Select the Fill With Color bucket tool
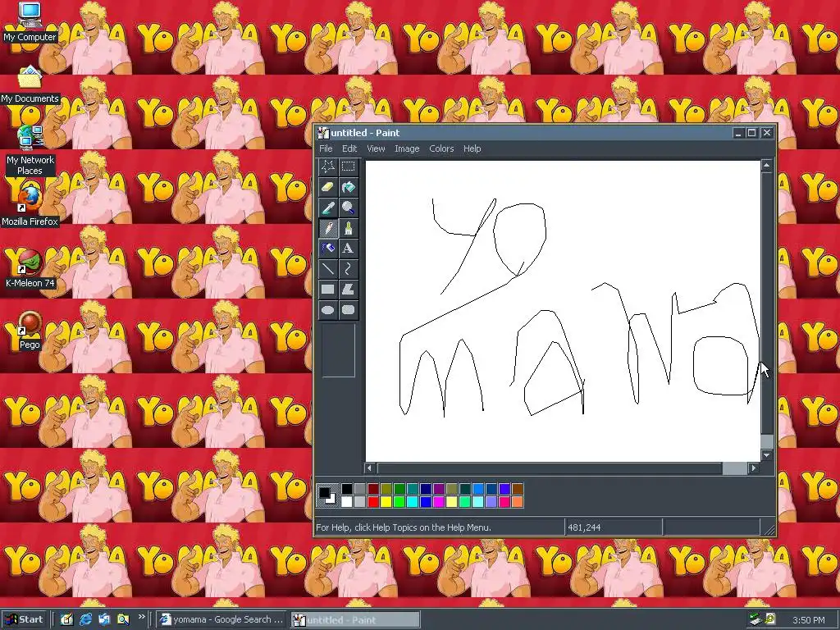Viewport: 840px width, 630px height. pyautogui.click(x=348, y=187)
